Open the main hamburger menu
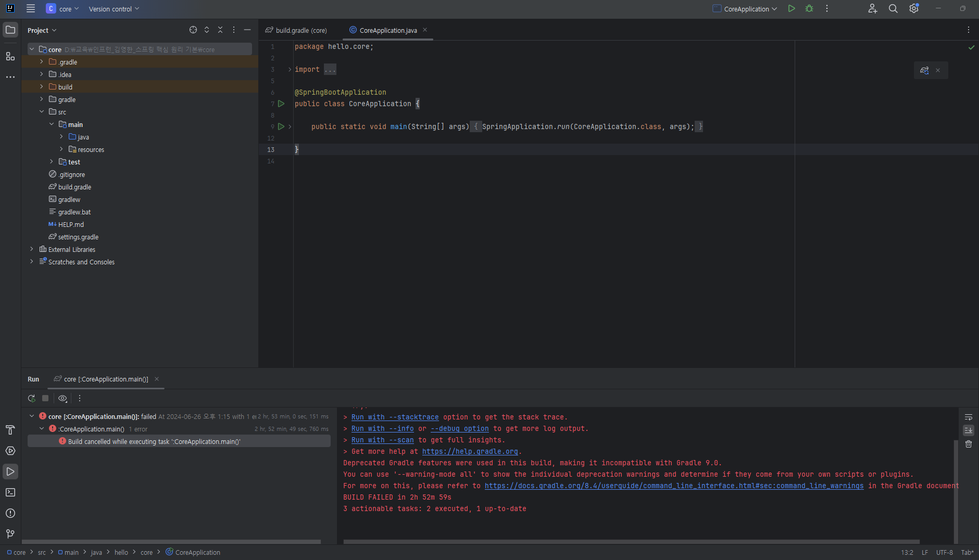Image resolution: width=979 pixels, height=560 pixels. tap(31, 8)
